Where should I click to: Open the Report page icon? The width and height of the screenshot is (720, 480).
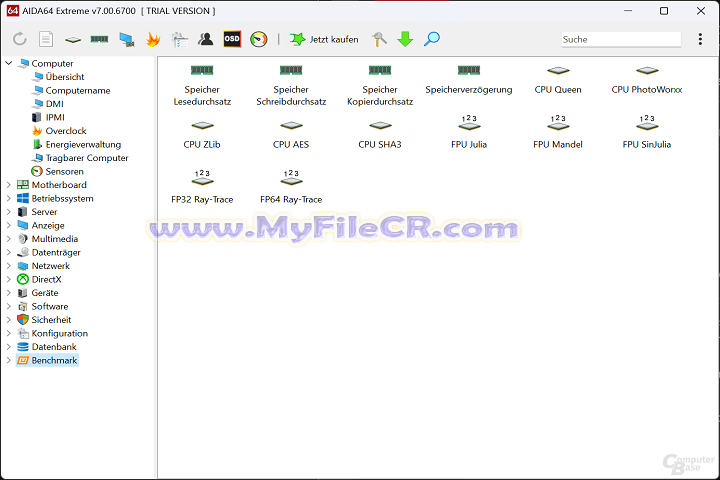tap(46, 39)
